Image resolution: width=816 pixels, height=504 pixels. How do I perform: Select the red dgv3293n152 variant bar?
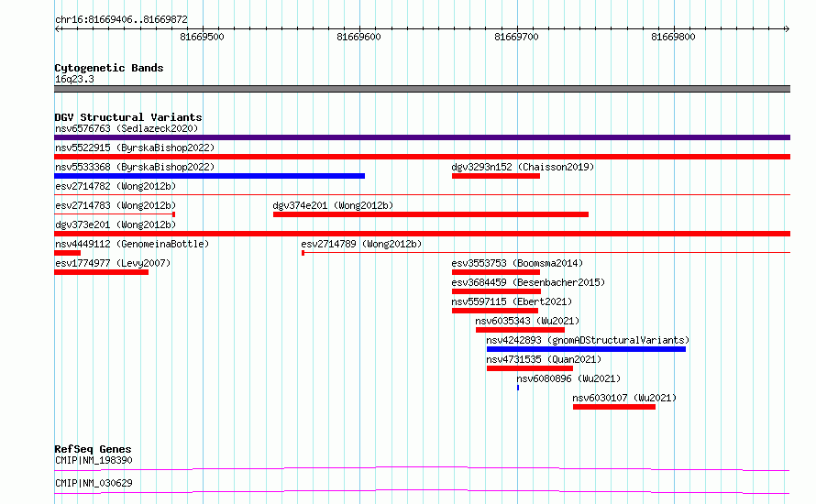point(496,176)
